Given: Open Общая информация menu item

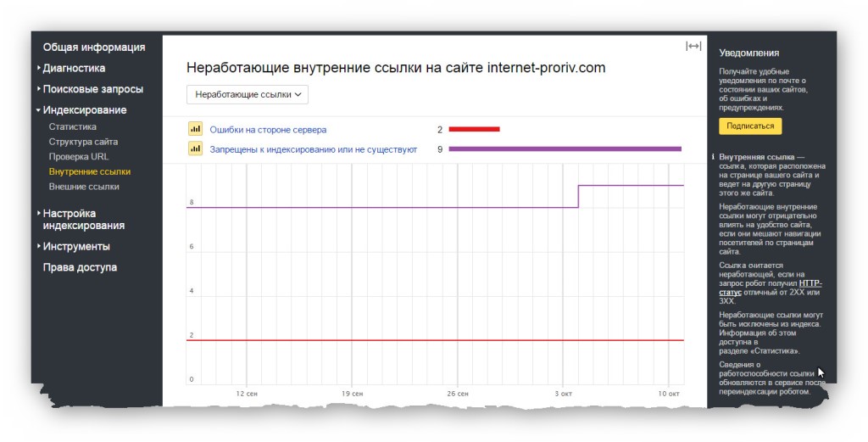Looking at the screenshot, I should pyautogui.click(x=94, y=48).
